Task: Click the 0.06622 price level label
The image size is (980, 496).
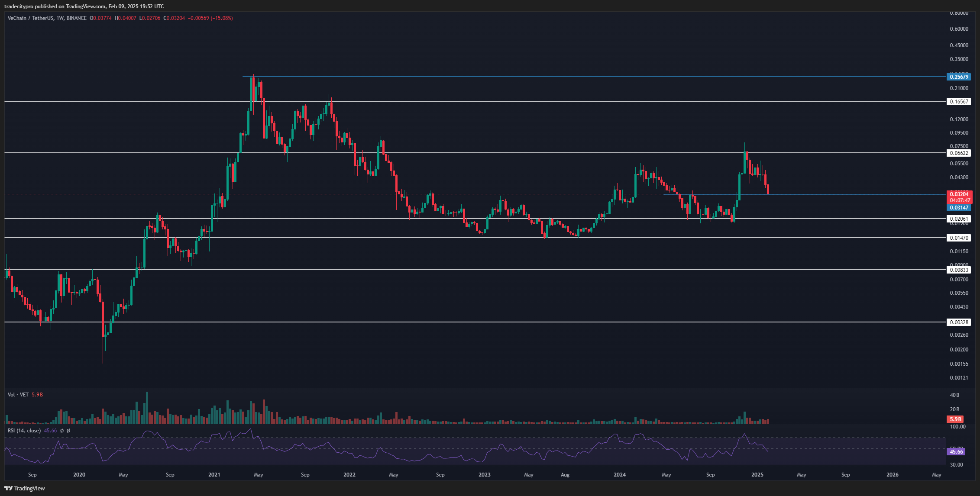Action: pos(958,153)
